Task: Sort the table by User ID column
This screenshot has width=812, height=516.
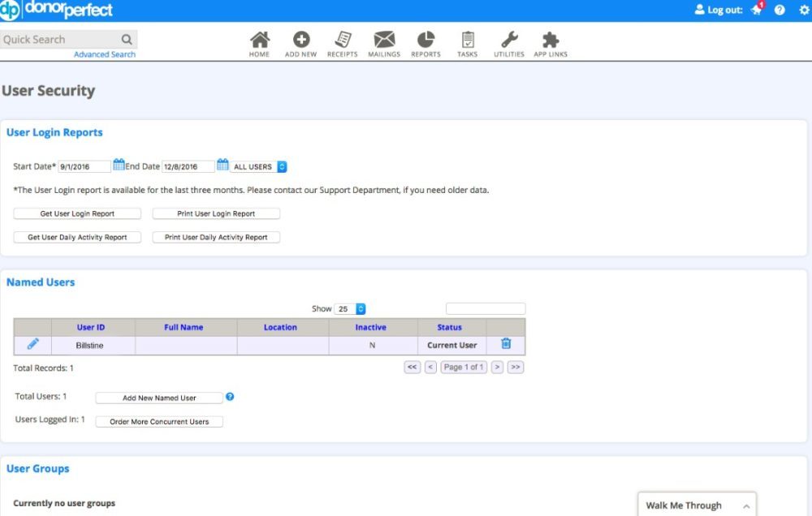Action: tap(91, 328)
